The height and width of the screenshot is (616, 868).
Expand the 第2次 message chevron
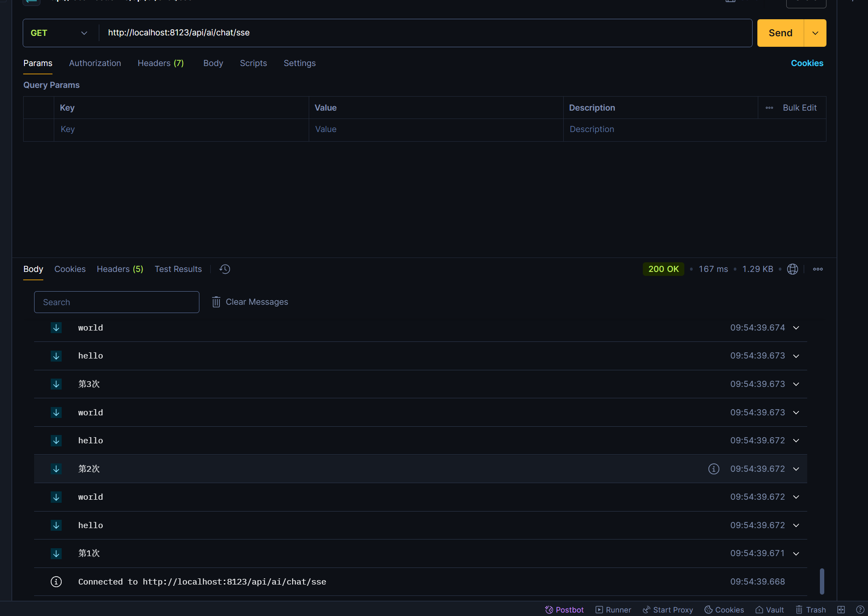[x=796, y=469]
